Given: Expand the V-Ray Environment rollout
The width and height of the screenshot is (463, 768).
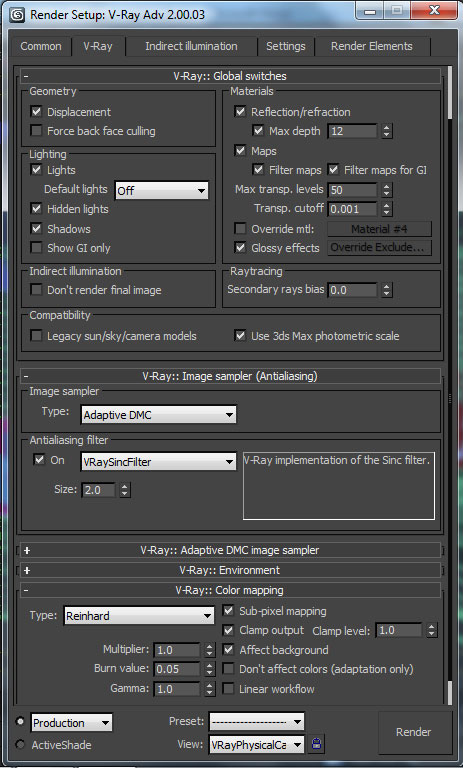Looking at the screenshot, I should point(26,570).
